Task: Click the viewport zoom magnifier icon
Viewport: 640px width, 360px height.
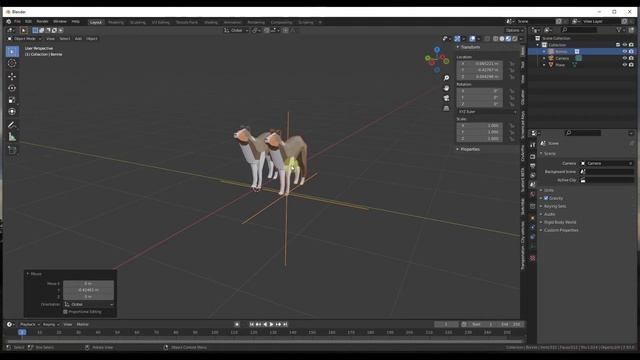Action: pos(446,78)
